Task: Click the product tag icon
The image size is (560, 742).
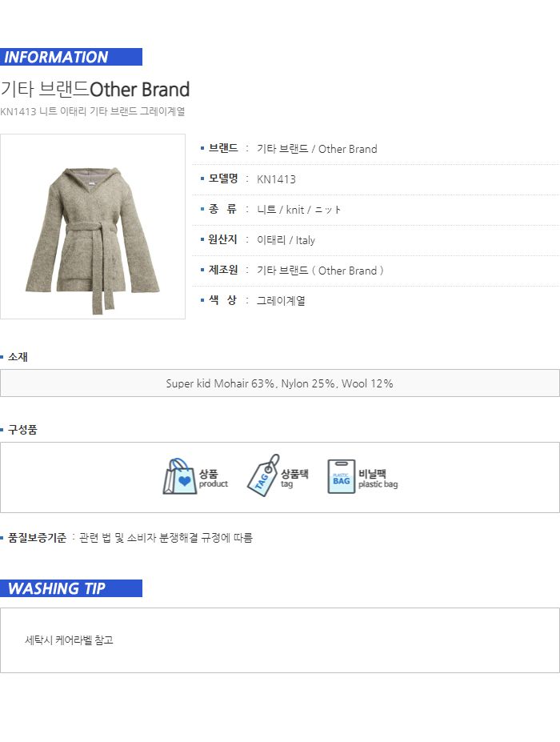Action: [263, 475]
